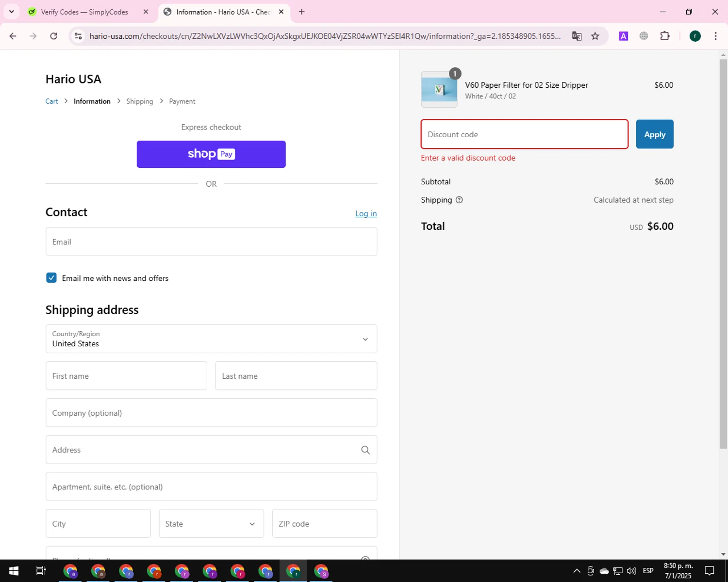The width and height of the screenshot is (728, 582).
Task: Click the Company (optional) field
Action: coord(211,413)
